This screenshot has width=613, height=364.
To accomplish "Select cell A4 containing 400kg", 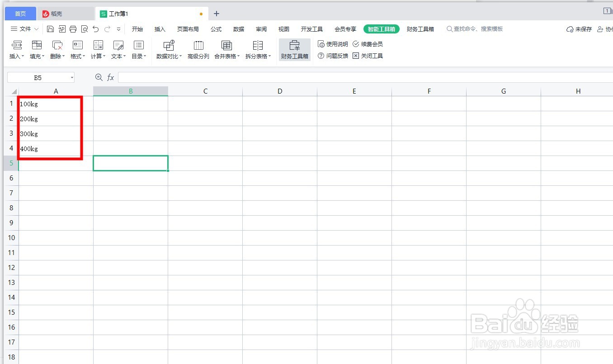I will (x=56, y=149).
